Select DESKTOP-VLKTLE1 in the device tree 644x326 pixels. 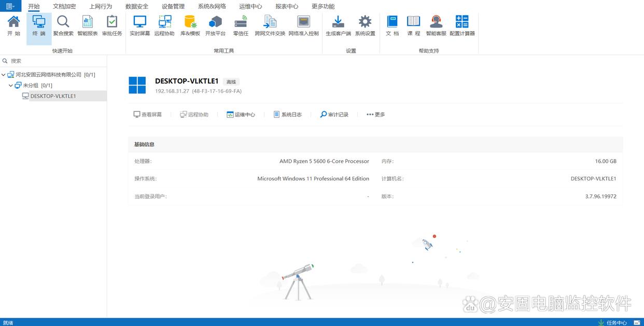53,96
